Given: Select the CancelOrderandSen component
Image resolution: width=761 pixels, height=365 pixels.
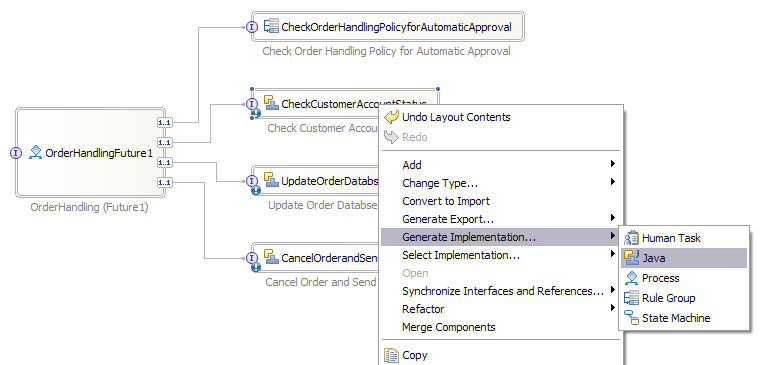Looking at the screenshot, I should [315, 258].
